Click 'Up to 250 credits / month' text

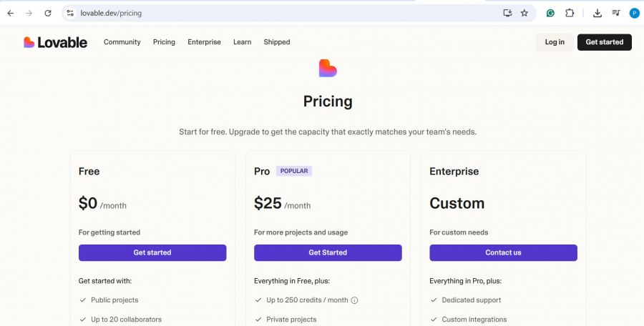tap(307, 300)
